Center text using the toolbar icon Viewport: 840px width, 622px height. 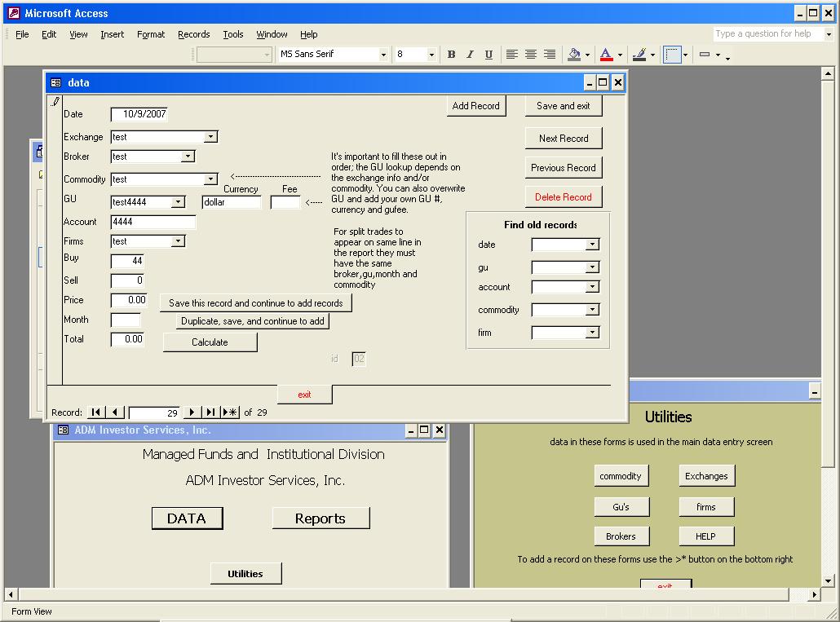coord(531,54)
